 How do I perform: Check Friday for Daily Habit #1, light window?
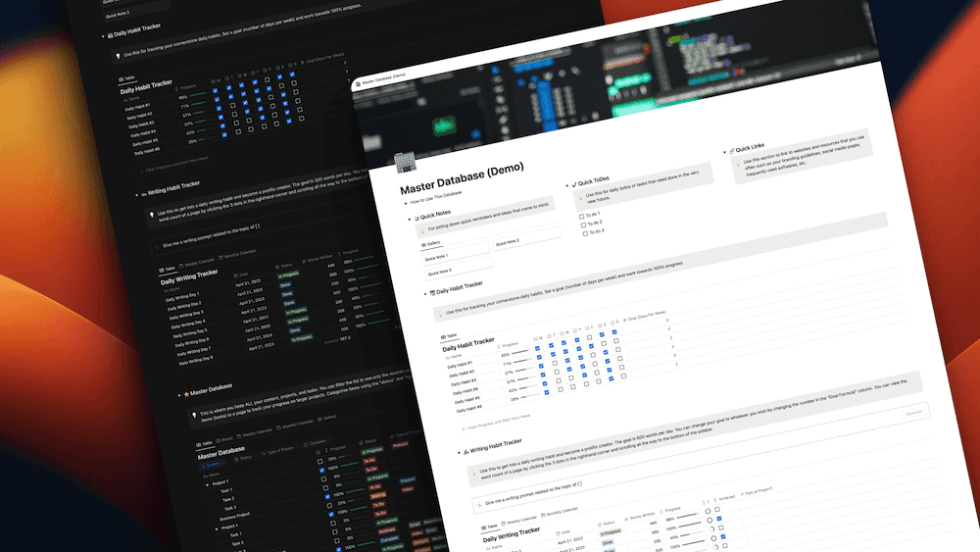pos(589,337)
